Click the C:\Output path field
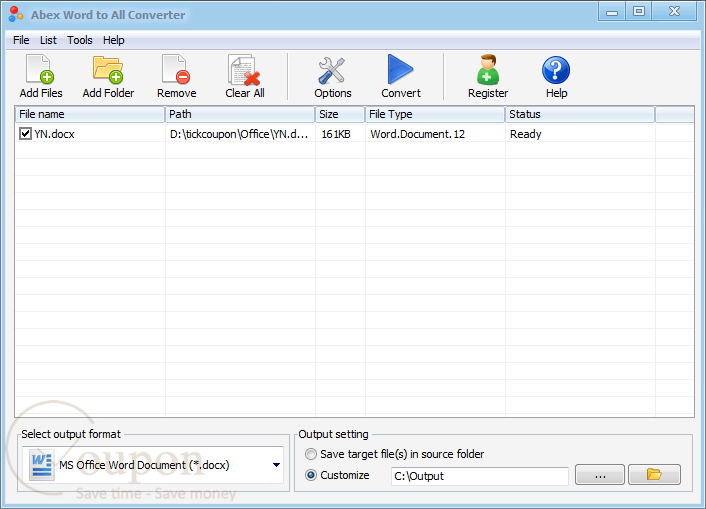The width and height of the screenshot is (706, 509). click(x=480, y=476)
